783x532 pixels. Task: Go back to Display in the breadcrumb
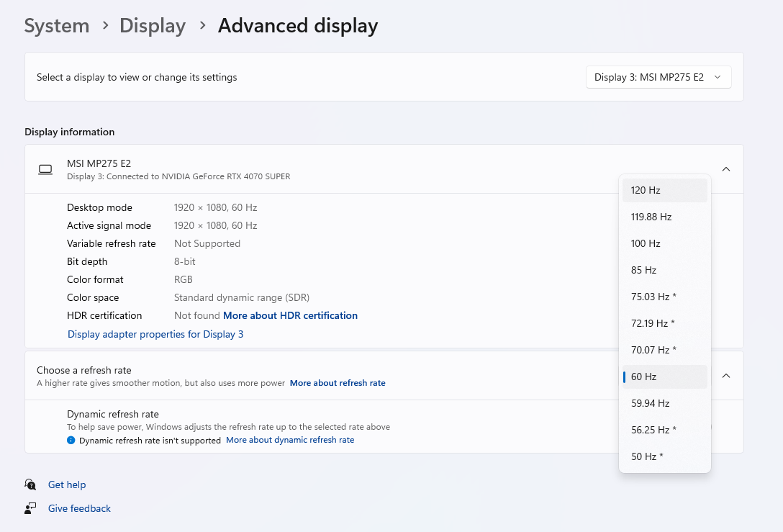(153, 26)
